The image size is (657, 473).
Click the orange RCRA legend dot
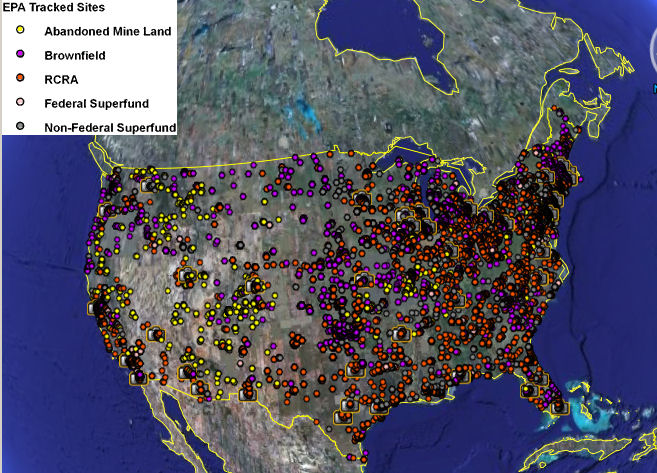[20, 78]
